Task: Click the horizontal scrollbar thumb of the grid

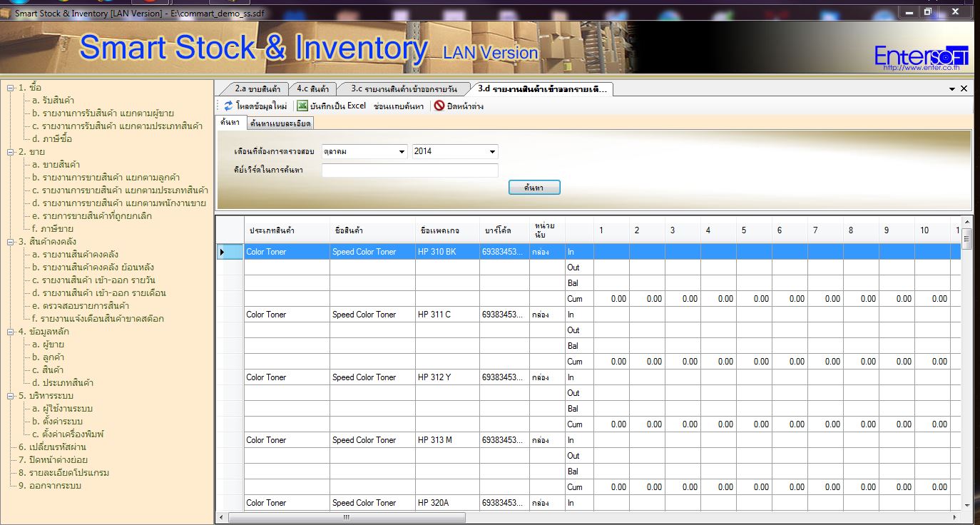Action: [x=347, y=517]
